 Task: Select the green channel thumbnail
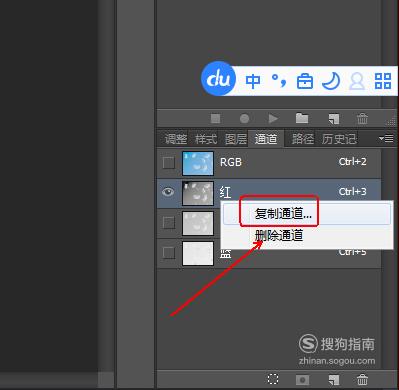click(198, 223)
